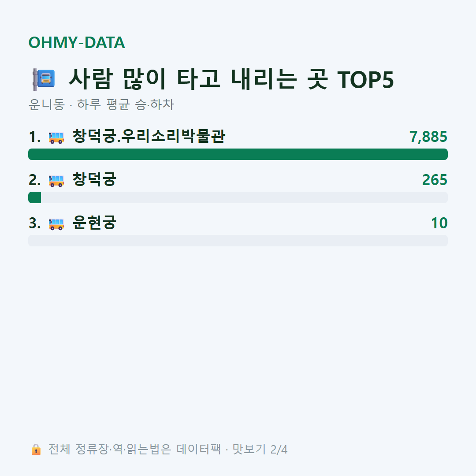The width and height of the screenshot is (476, 476).
Task: Select the 창덕궁 station name in rank 2
Action: (94, 179)
